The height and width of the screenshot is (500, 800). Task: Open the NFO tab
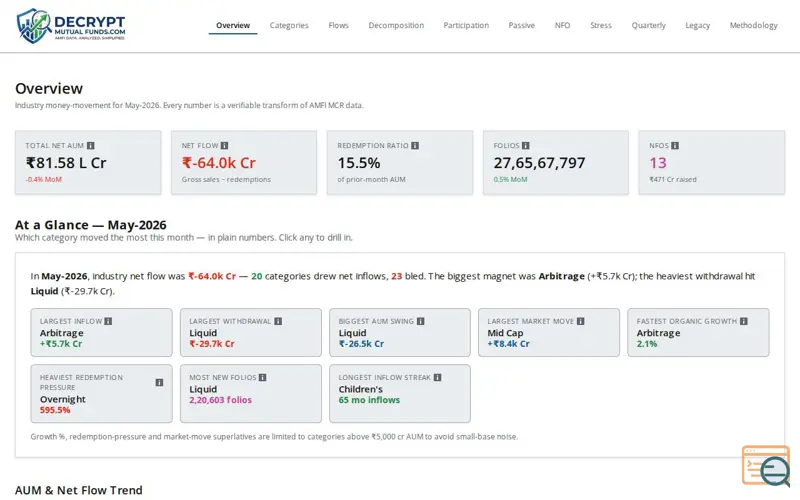pyautogui.click(x=562, y=26)
